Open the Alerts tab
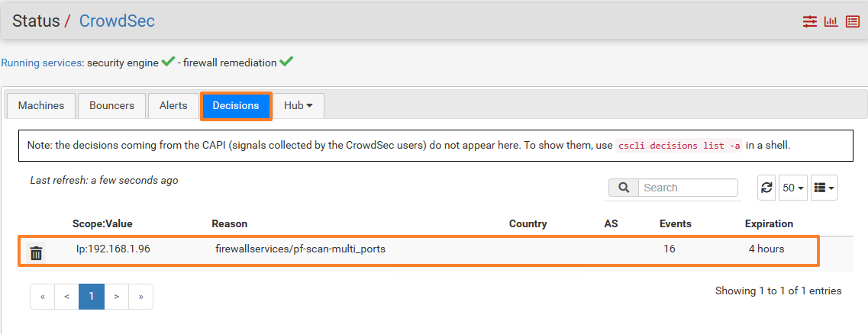 pyautogui.click(x=173, y=106)
